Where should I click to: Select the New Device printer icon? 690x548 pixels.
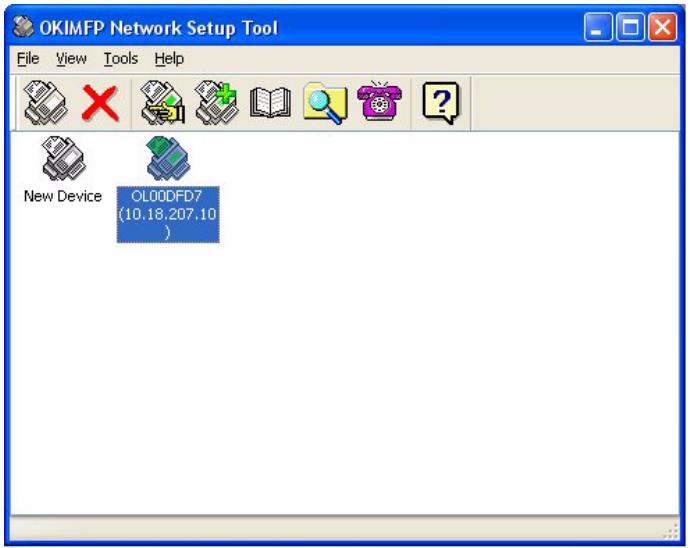click(x=63, y=158)
